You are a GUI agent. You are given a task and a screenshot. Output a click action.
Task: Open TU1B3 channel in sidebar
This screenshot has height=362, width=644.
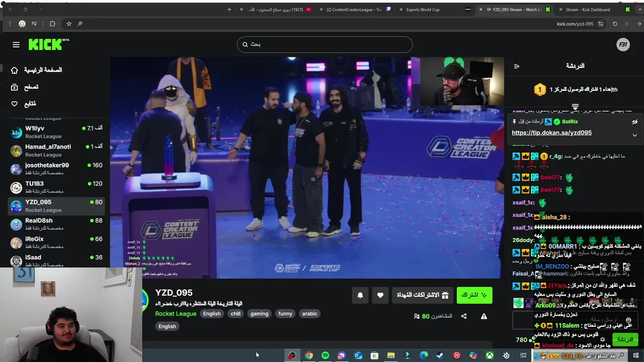pos(56,187)
